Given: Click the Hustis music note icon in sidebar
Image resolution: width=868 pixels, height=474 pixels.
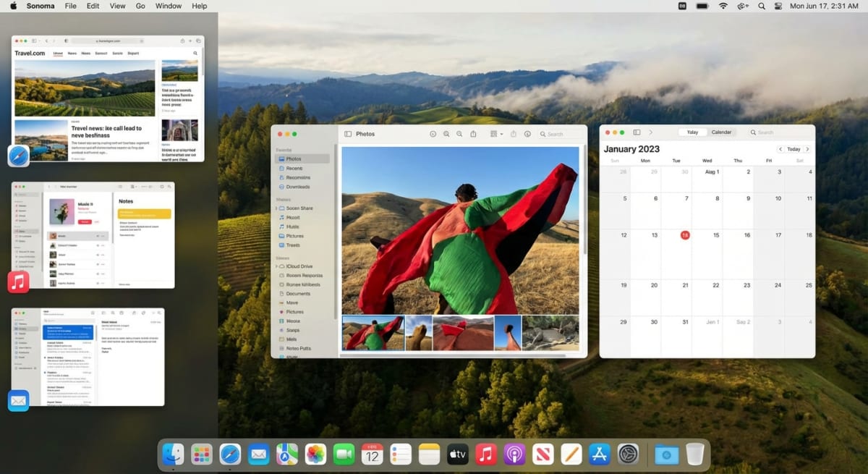Looking at the screenshot, I should [x=281, y=227].
